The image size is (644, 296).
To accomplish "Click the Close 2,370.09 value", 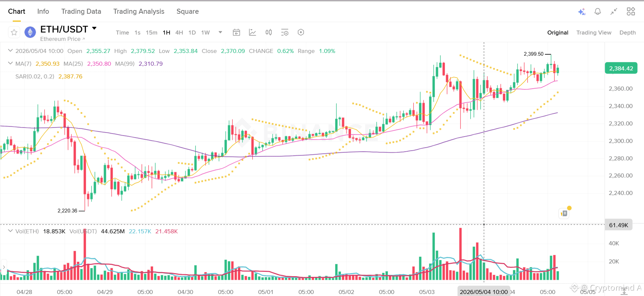I will (233, 51).
